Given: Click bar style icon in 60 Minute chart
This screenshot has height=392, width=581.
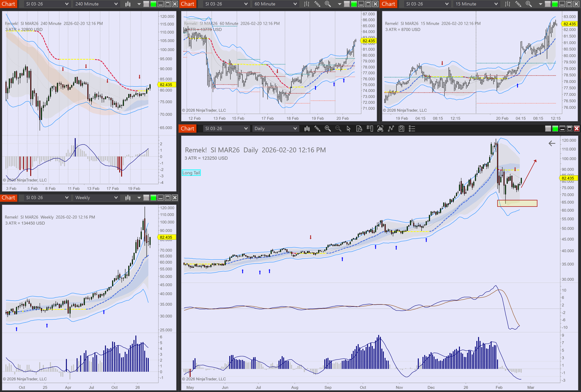Looking at the screenshot, I should tap(307, 4).
